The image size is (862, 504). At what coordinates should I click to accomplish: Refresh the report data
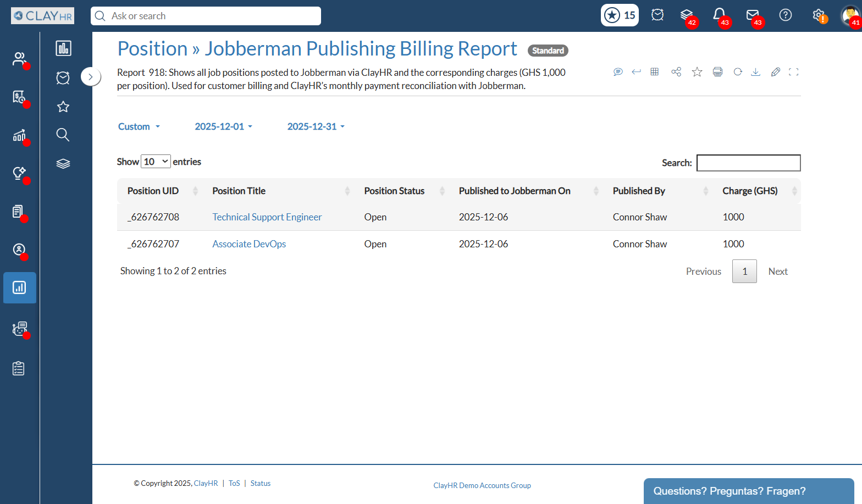738,71
